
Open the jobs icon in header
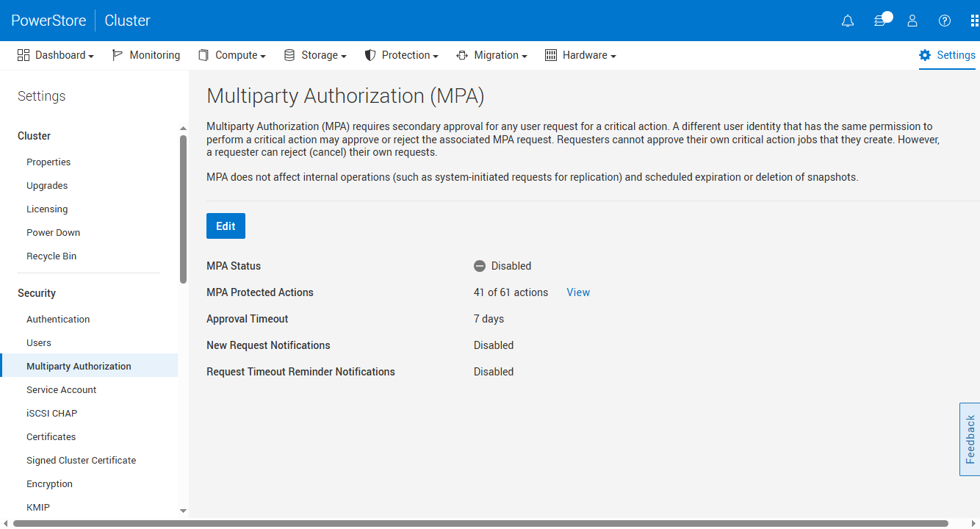[882, 20]
